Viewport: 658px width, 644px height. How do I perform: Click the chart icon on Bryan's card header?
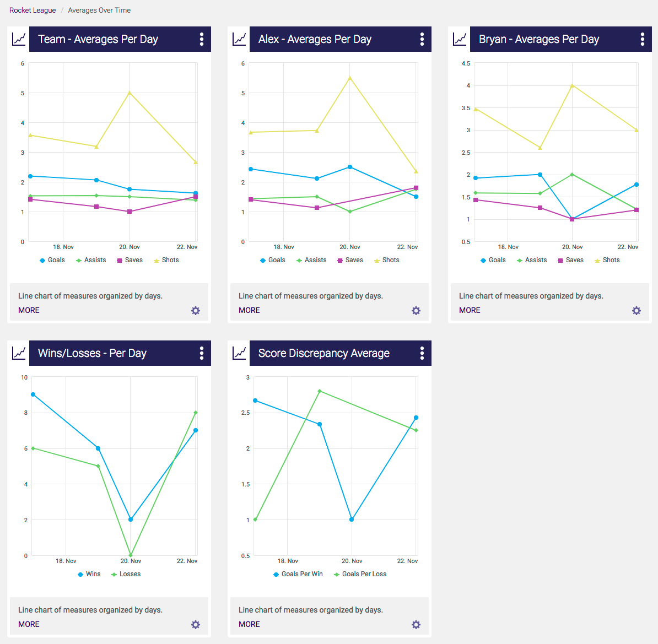tap(459, 39)
